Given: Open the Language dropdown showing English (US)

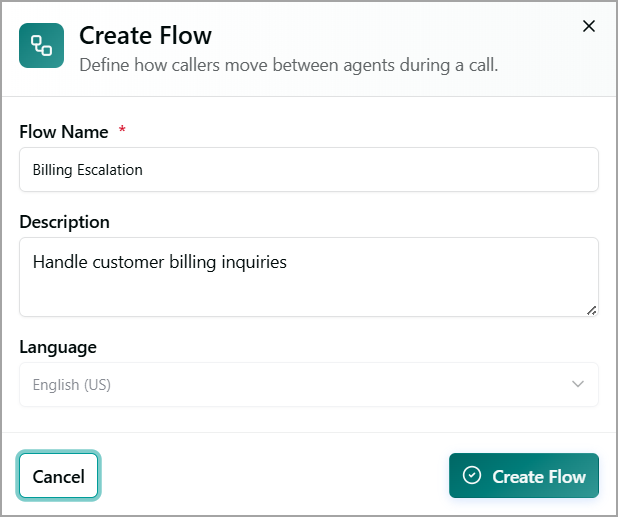Looking at the screenshot, I should [309, 385].
